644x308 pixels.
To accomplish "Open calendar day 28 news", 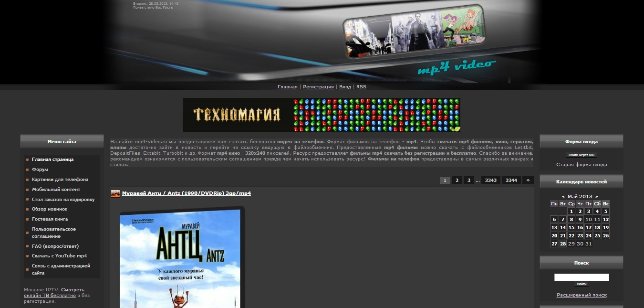I will tap(563, 244).
